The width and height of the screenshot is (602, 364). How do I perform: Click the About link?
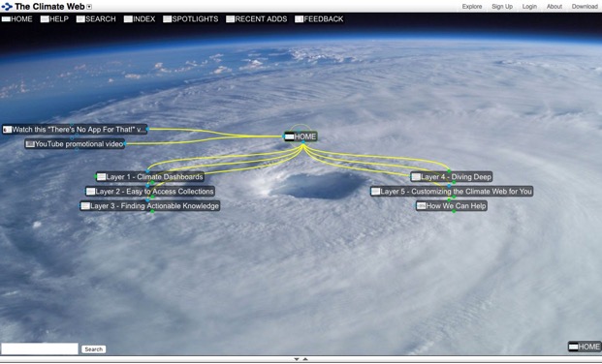click(554, 7)
